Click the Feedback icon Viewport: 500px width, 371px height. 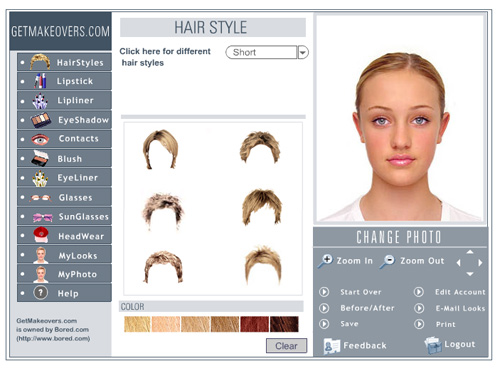point(332,346)
